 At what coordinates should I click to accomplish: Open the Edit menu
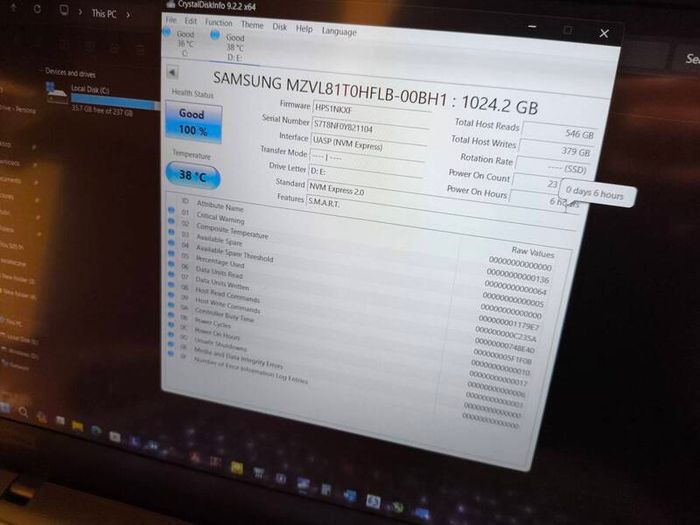[191, 21]
